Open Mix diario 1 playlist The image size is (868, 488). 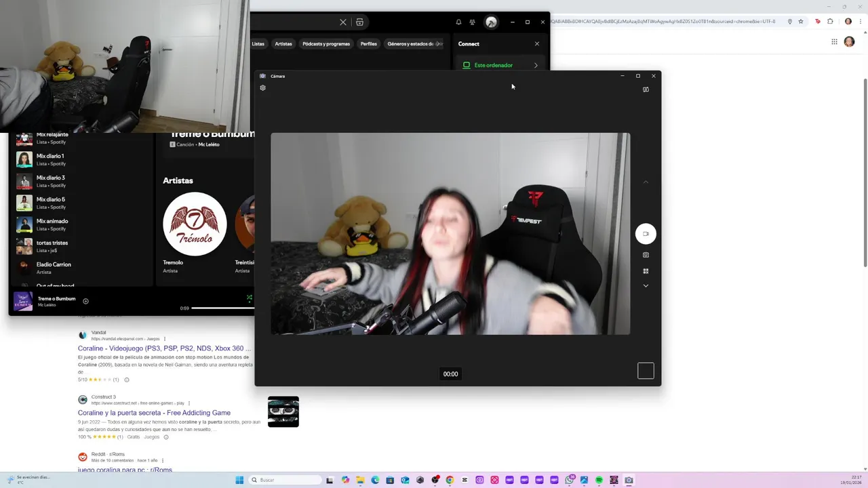point(81,160)
